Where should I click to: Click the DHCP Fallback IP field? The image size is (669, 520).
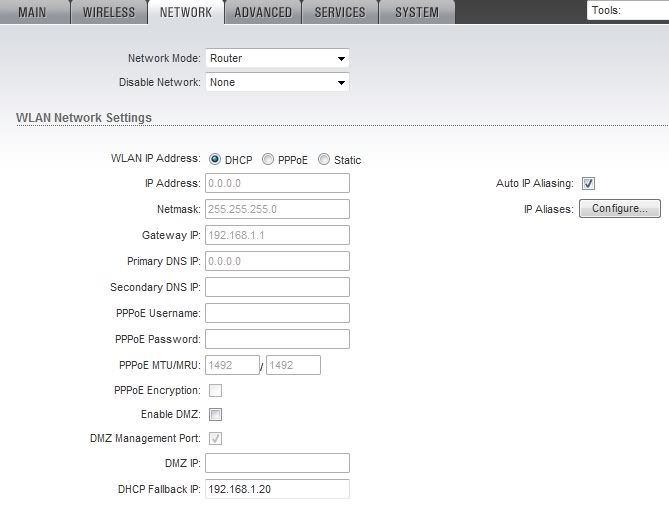[277, 489]
